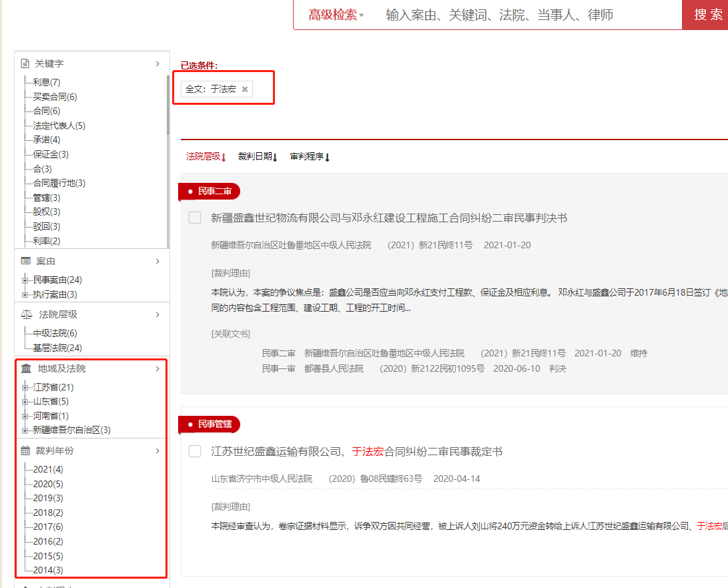
Task: Filter by keyword 管辖(3)
Action: (x=47, y=198)
